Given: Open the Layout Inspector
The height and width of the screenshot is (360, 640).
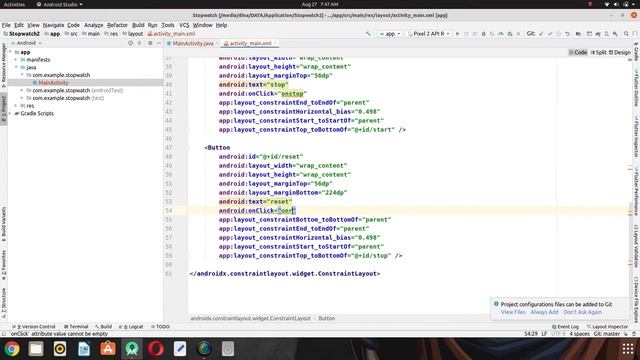Looking at the screenshot, I should click(x=607, y=327).
